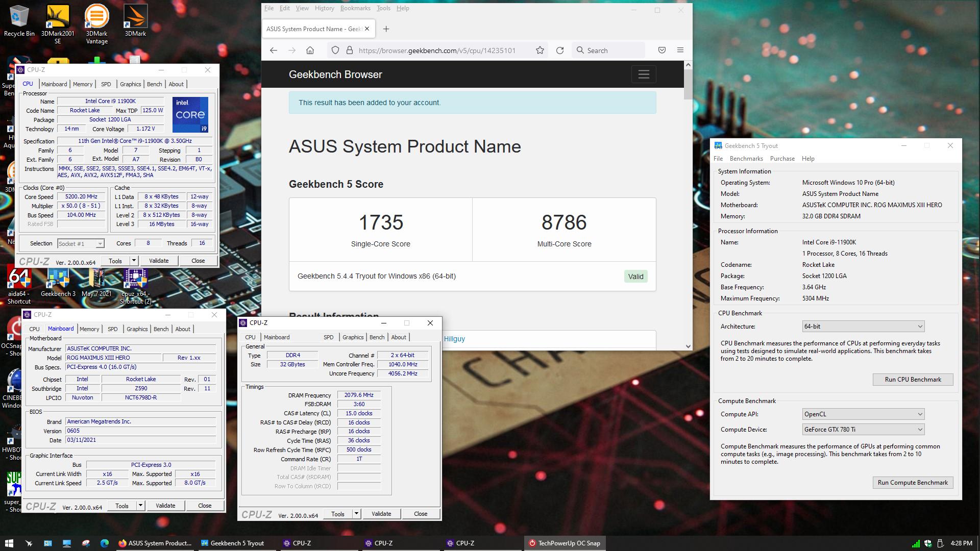980x551 pixels.
Task: Click Run CPU Benchmark button
Action: tap(913, 380)
